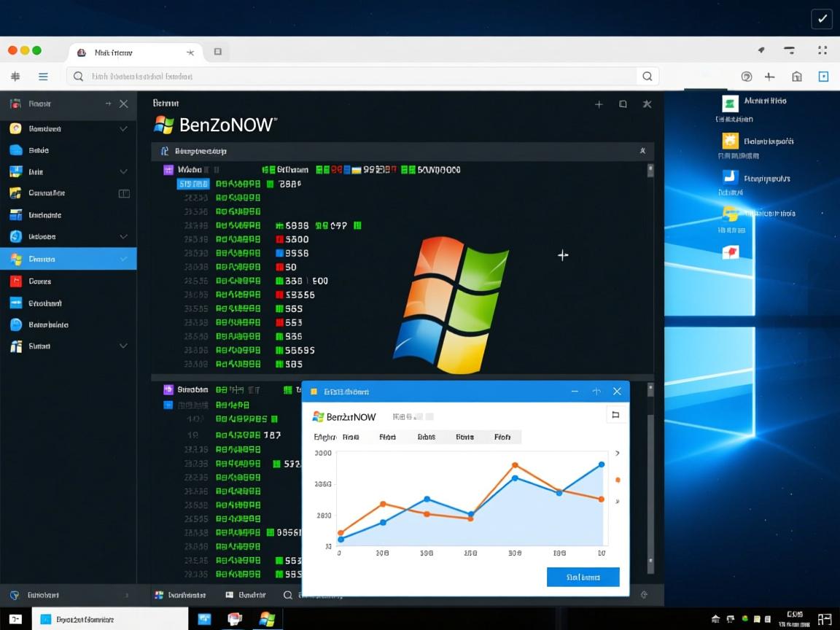This screenshot has width=840, height=630.
Task: Click the magnifier icon at address bar's right end
Action: coord(647,77)
